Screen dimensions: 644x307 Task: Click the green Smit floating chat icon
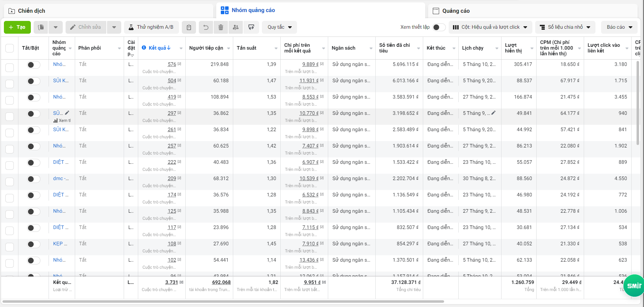tap(634, 285)
